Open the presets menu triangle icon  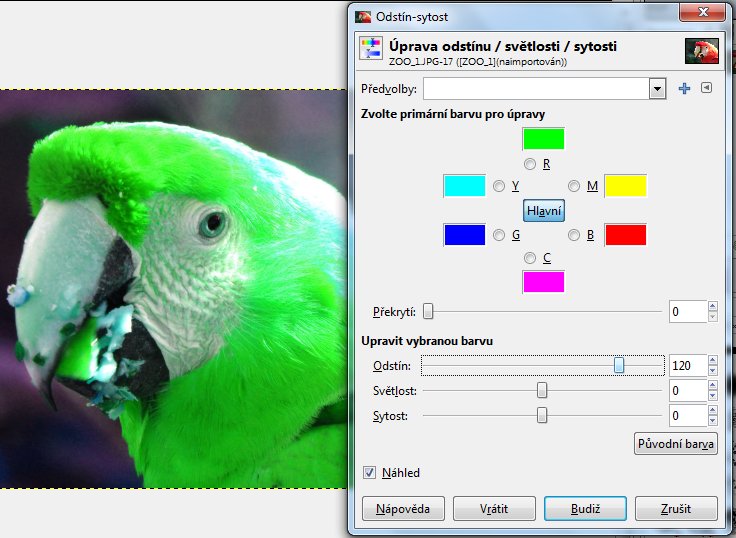pyautogui.click(x=706, y=88)
